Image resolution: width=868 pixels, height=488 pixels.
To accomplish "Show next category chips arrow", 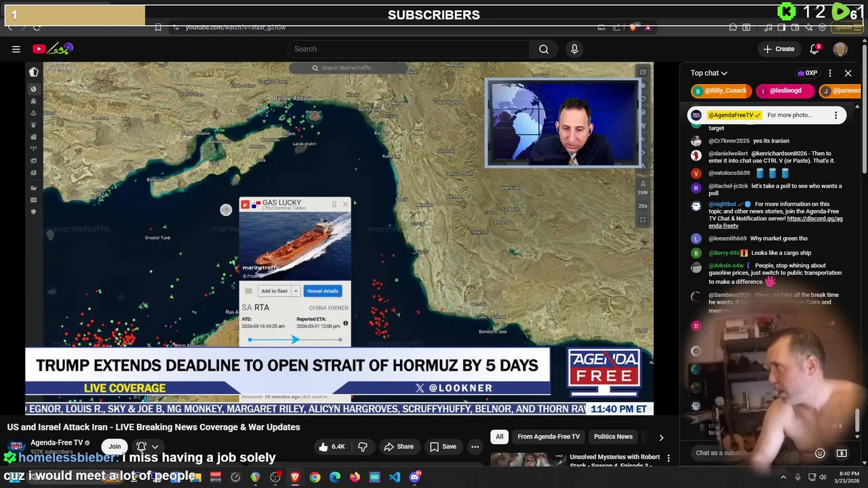I will [661, 437].
